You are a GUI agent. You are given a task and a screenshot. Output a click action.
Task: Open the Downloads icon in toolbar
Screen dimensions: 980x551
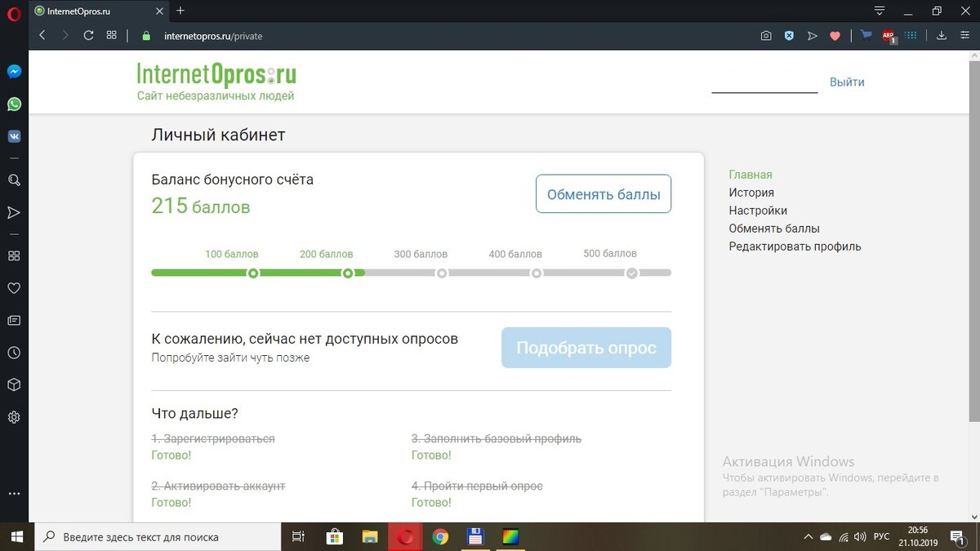click(942, 35)
